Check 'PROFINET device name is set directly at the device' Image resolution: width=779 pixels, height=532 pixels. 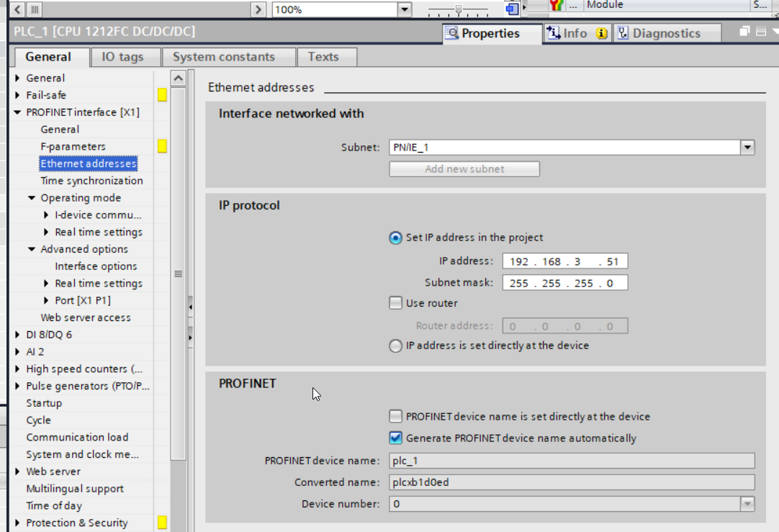[395, 416]
